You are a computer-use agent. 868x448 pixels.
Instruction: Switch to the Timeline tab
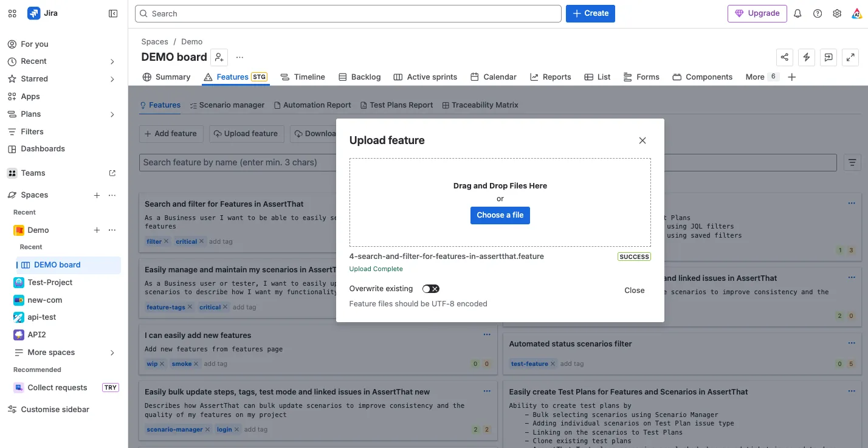click(x=303, y=77)
